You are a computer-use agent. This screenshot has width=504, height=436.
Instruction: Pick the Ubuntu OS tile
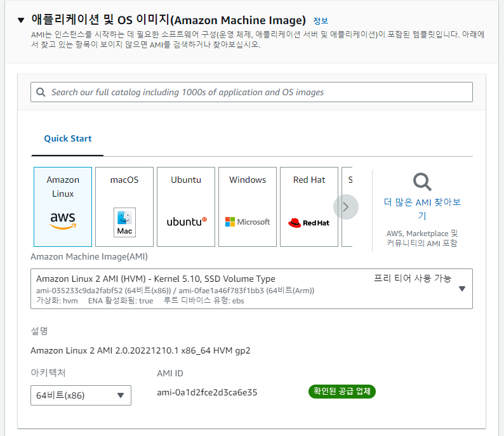point(186,207)
